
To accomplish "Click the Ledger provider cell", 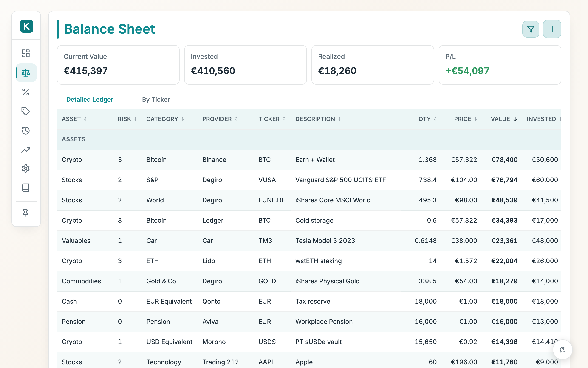I will pos(213,220).
